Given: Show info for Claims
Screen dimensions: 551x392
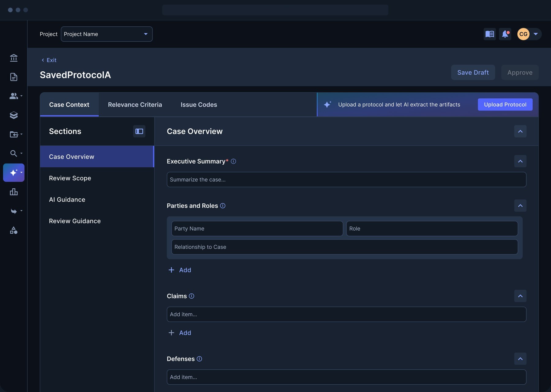Looking at the screenshot, I should [x=192, y=296].
